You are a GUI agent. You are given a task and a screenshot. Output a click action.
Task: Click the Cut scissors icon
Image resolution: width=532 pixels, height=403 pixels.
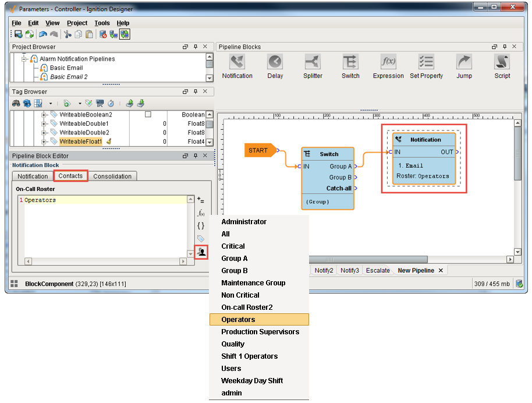(x=68, y=34)
